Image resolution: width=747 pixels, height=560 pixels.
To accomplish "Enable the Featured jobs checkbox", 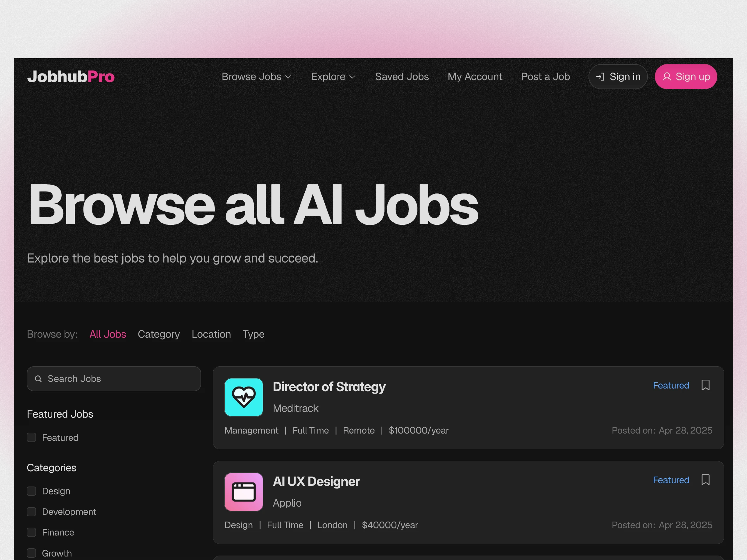I will click(x=32, y=437).
